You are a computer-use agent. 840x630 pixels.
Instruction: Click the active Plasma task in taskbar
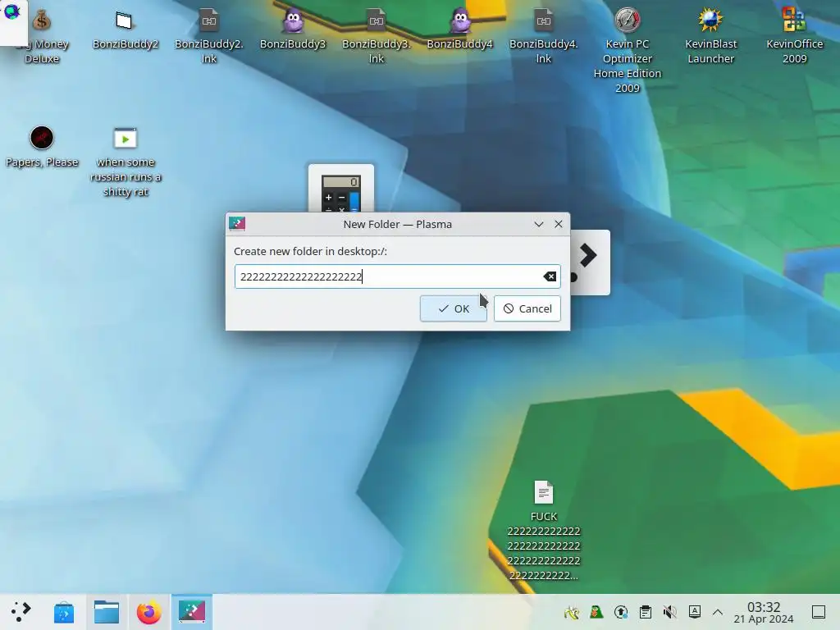192,612
